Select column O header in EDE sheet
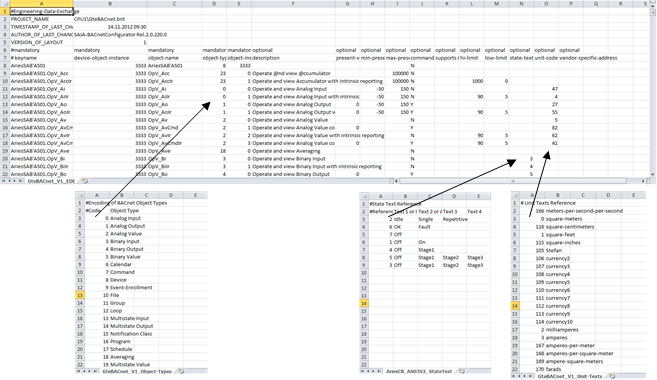The height and width of the screenshot is (380, 657). (546, 3)
